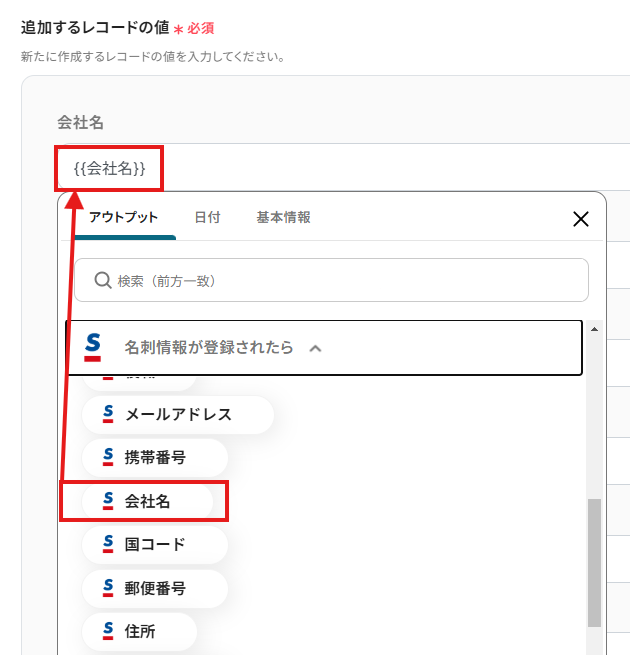Click the search magnifier icon

point(102,281)
